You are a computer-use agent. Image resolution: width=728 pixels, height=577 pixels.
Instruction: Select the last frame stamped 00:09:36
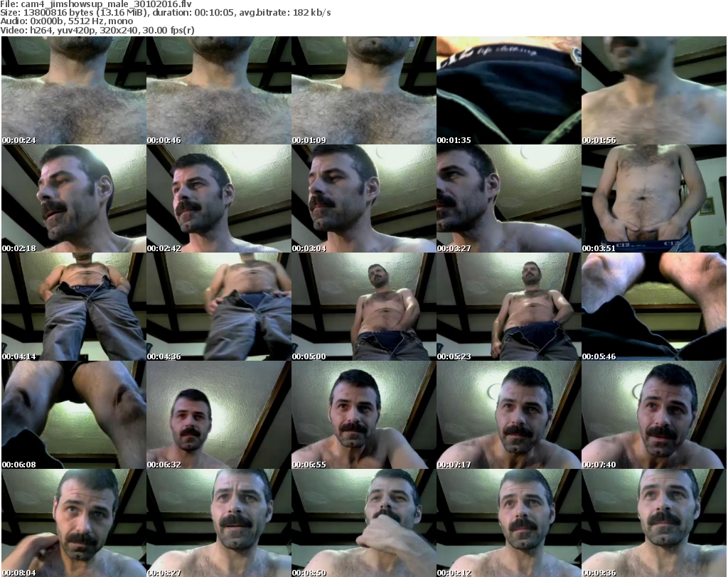coord(654,523)
